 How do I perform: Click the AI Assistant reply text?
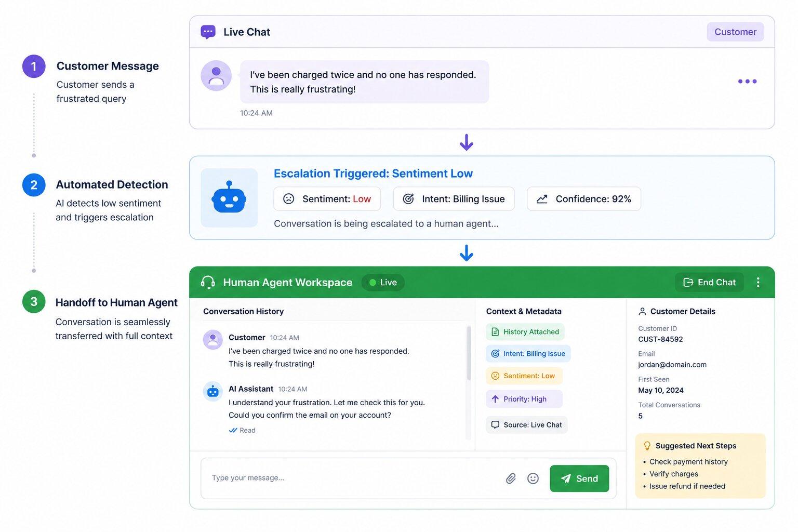(x=327, y=409)
